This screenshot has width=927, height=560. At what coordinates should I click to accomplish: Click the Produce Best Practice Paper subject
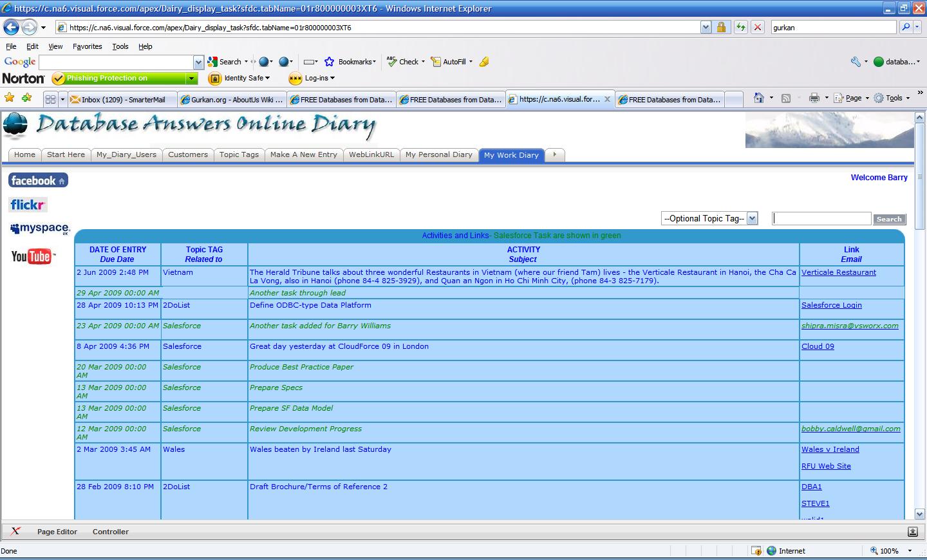(301, 367)
